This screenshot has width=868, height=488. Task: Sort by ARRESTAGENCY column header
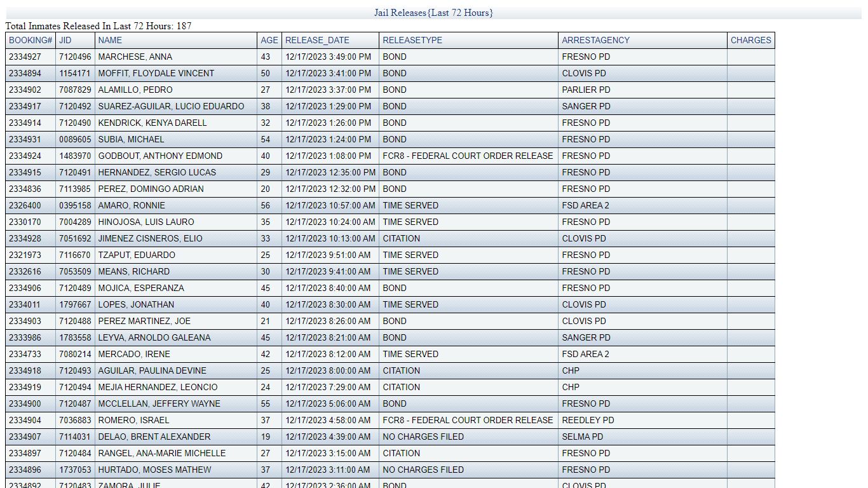point(595,40)
